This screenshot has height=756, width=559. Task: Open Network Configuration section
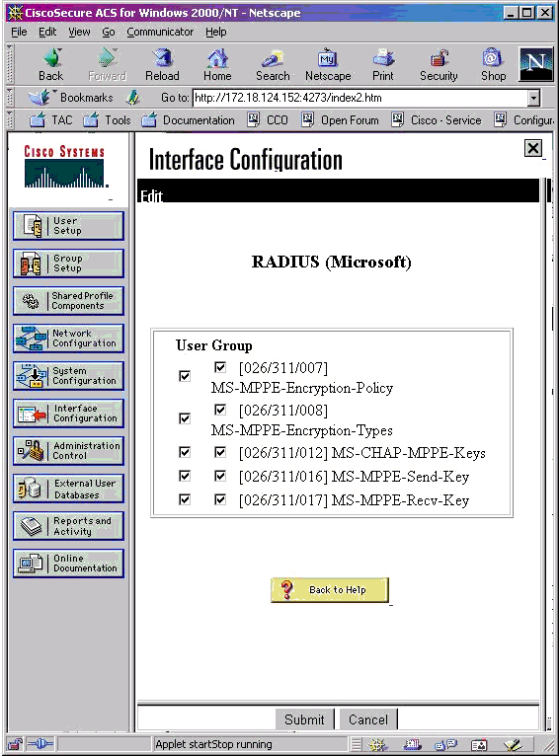click(x=68, y=338)
